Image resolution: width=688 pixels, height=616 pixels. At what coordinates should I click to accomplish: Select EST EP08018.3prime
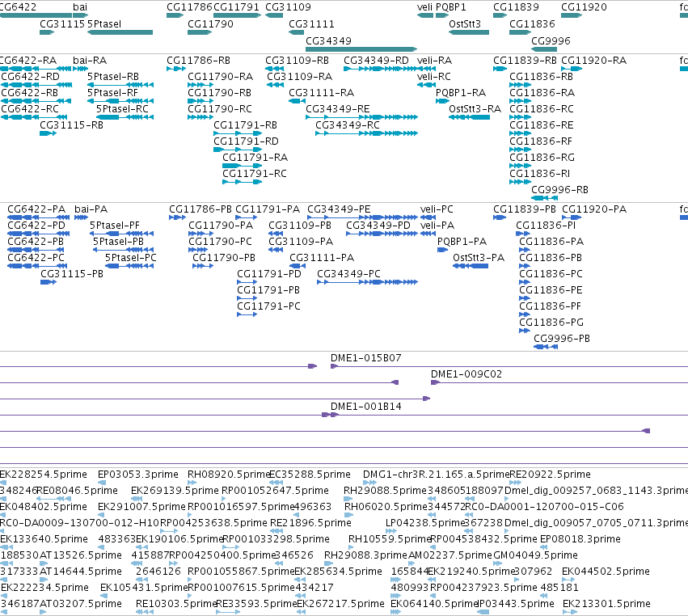580,538
